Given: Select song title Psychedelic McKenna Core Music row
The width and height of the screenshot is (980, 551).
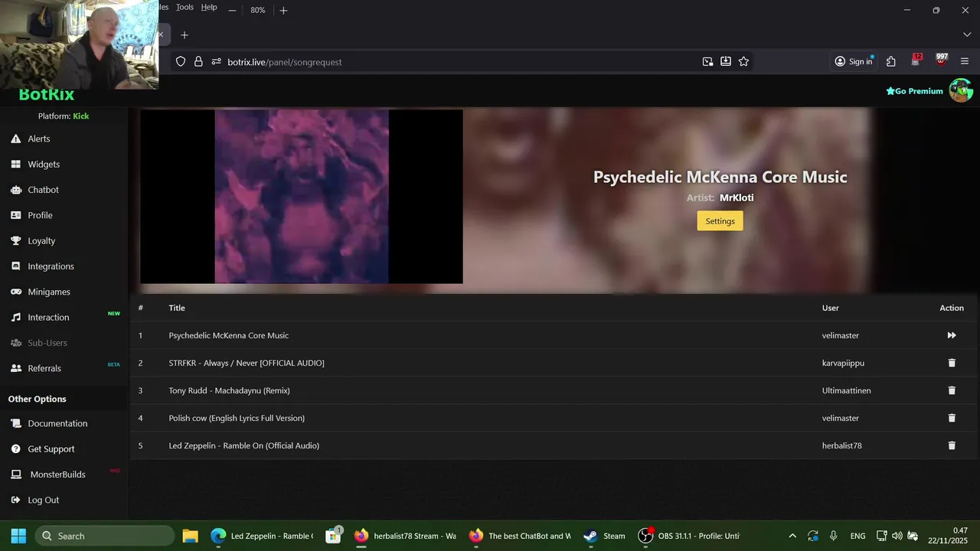Looking at the screenshot, I should [228, 335].
